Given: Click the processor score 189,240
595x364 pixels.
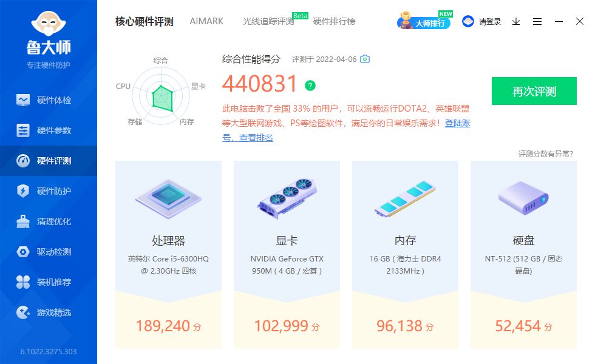Looking at the screenshot, I should [163, 326].
